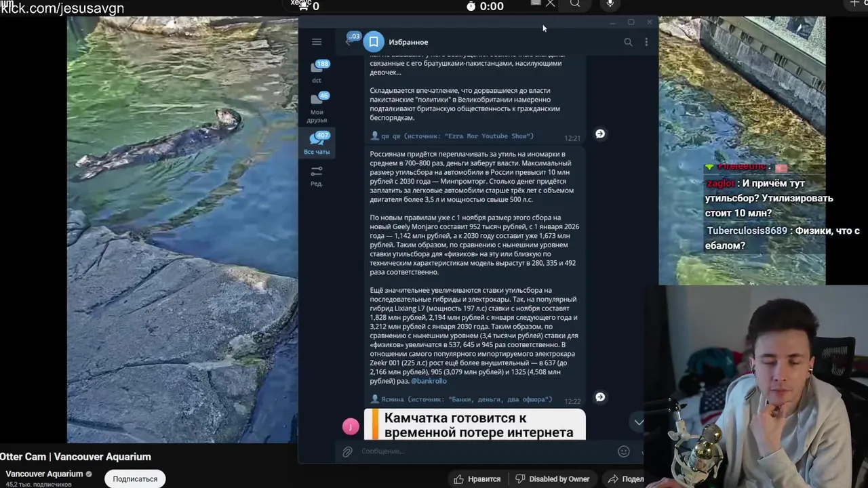The image size is (868, 488).
Task: Open the Камчатка готовится к временной потере интернета preview
Action: coord(475,424)
